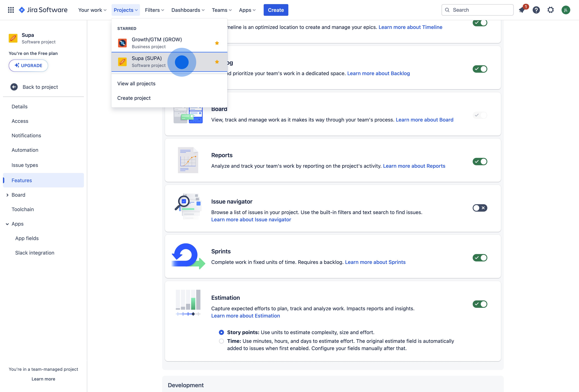Open Learn more about Issue navigator link
579x392 pixels.
pos(251,220)
